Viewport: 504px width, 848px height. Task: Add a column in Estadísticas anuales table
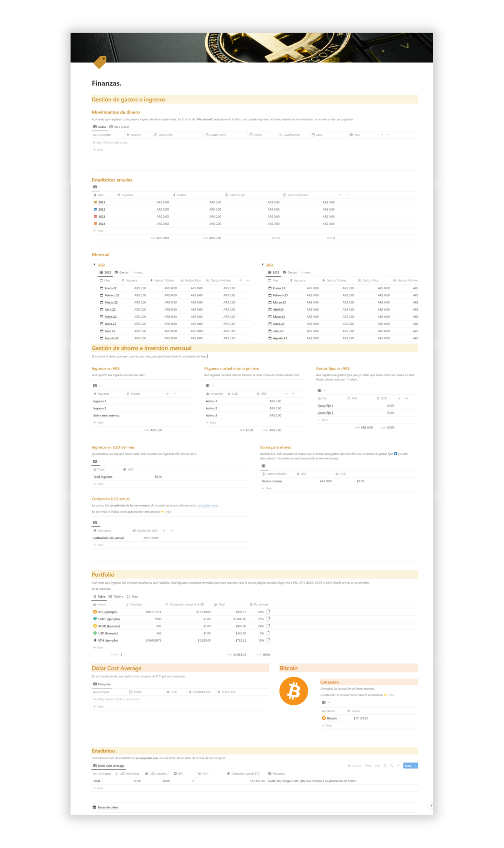point(340,195)
